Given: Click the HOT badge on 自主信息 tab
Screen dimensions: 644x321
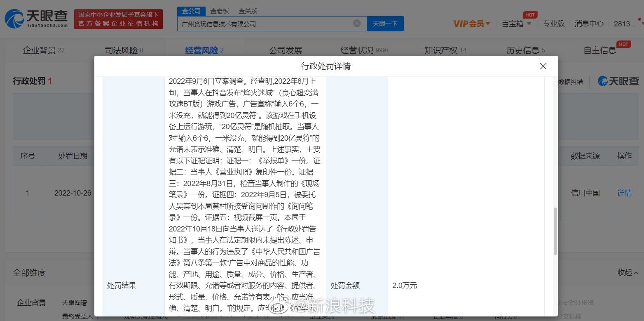Looking at the screenshot, I should (624, 44).
